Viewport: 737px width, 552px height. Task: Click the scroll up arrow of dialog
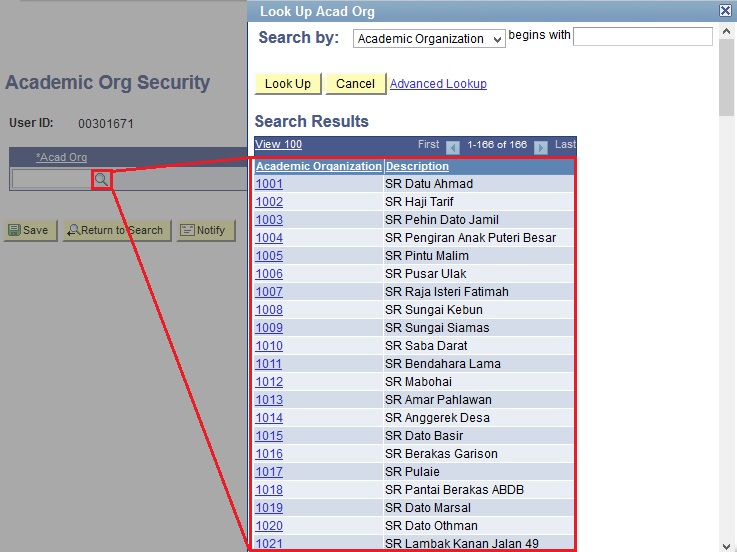726,32
